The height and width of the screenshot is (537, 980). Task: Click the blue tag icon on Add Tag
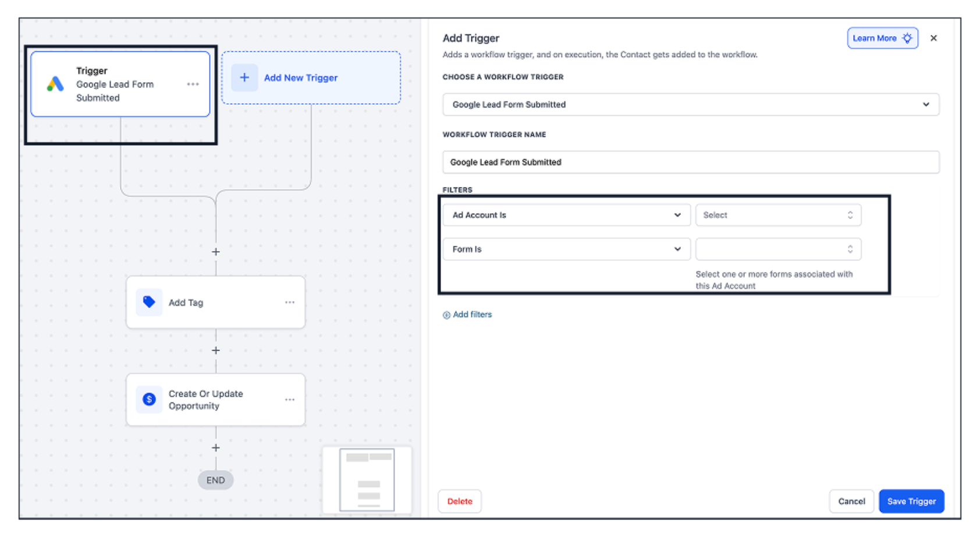tap(149, 302)
